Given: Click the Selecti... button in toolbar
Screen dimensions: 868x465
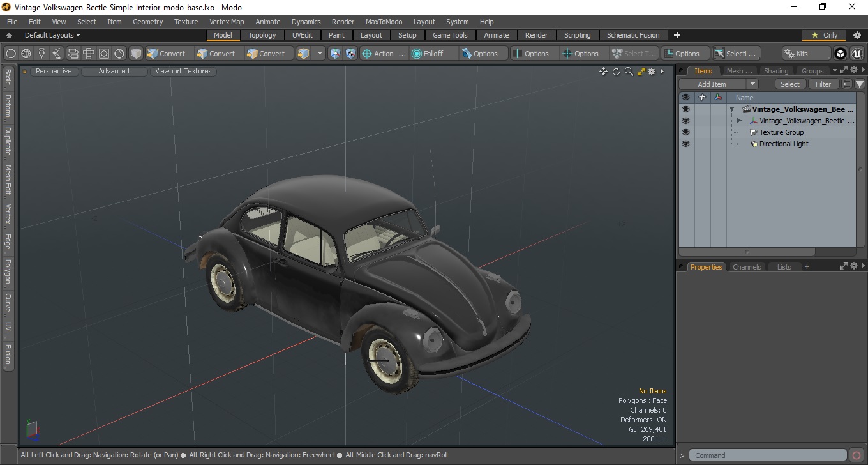Looking at the screenshot, I should click(x=737, y=54).
